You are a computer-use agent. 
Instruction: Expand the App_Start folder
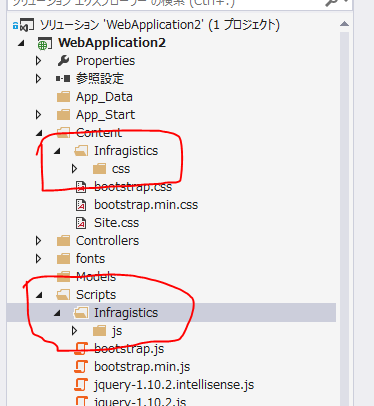39,115
